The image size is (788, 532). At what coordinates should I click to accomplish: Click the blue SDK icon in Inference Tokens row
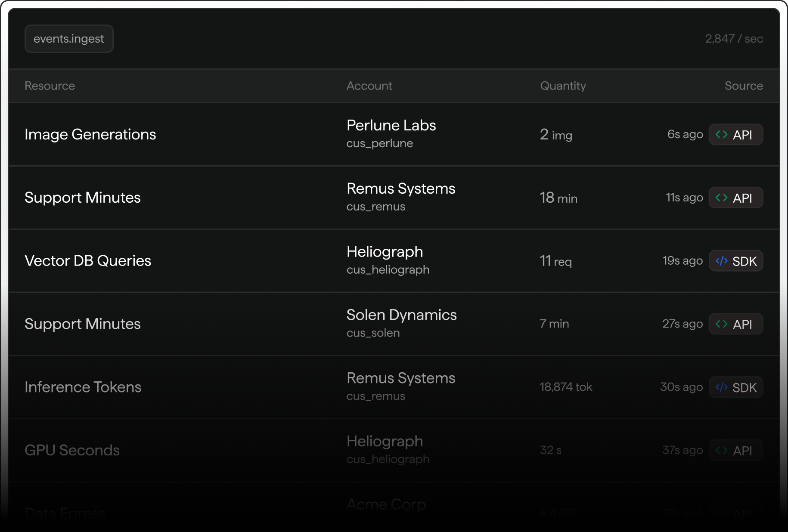[x=721, y=387]
